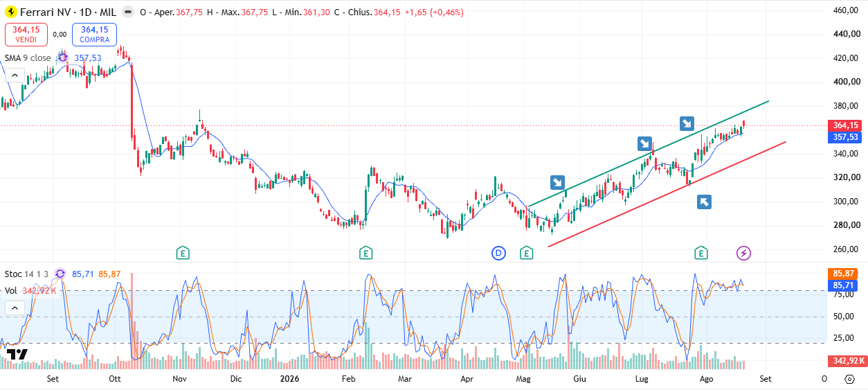Open the blue D dividend marker

click(x=499, y=253)
